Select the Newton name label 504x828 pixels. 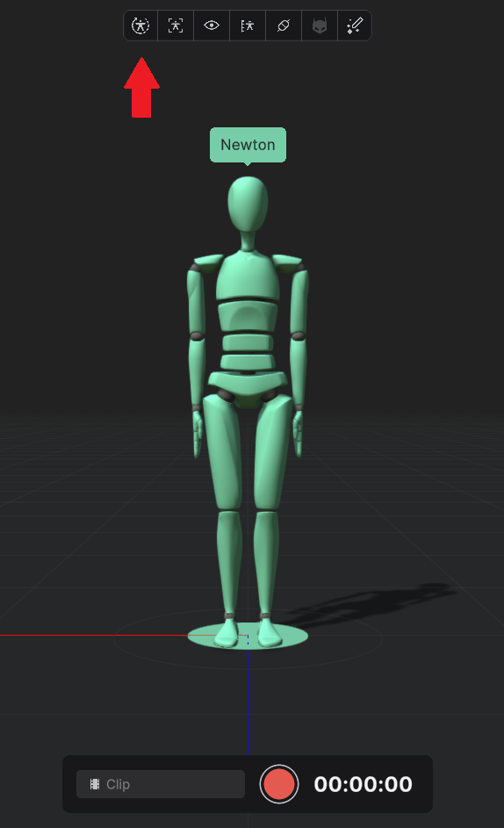pyautogui.click(x=248, y=145)
